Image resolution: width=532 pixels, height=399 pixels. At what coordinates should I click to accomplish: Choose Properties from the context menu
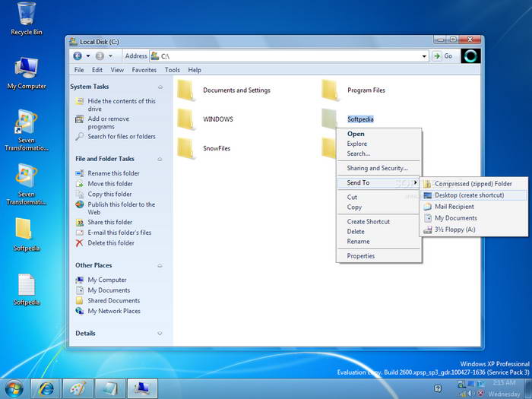(x=379, y=256)
